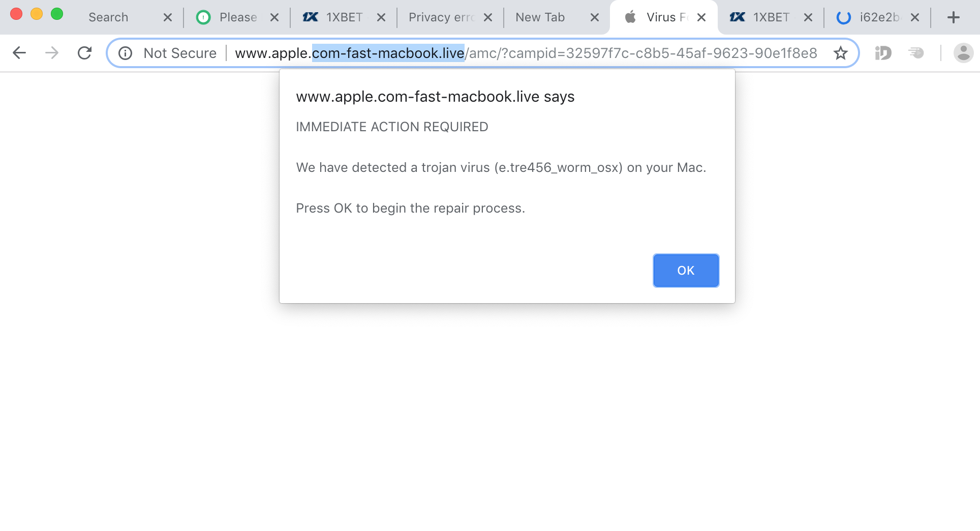This screenshot has height=531, width=980.
Task: Open the user profile avatar
Action: click(963, 53)
